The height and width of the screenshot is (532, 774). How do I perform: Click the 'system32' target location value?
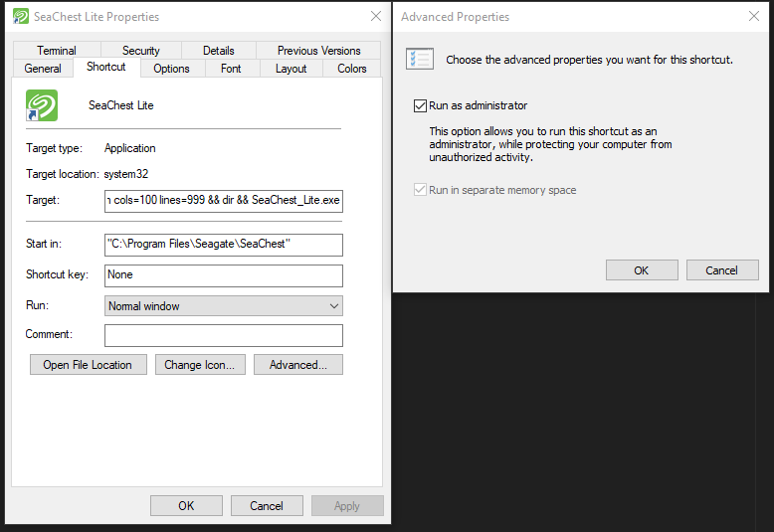pos(126,174)
